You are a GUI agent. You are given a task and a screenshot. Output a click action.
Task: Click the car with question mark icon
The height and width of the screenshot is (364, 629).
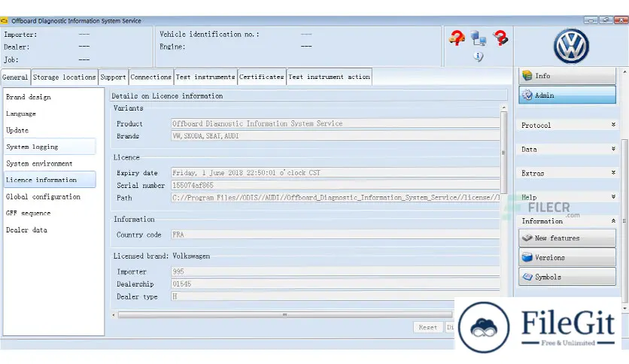457,38
